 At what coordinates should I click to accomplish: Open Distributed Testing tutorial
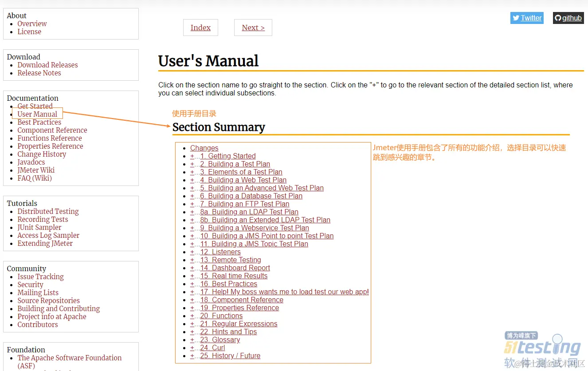(x=48, y=212)
